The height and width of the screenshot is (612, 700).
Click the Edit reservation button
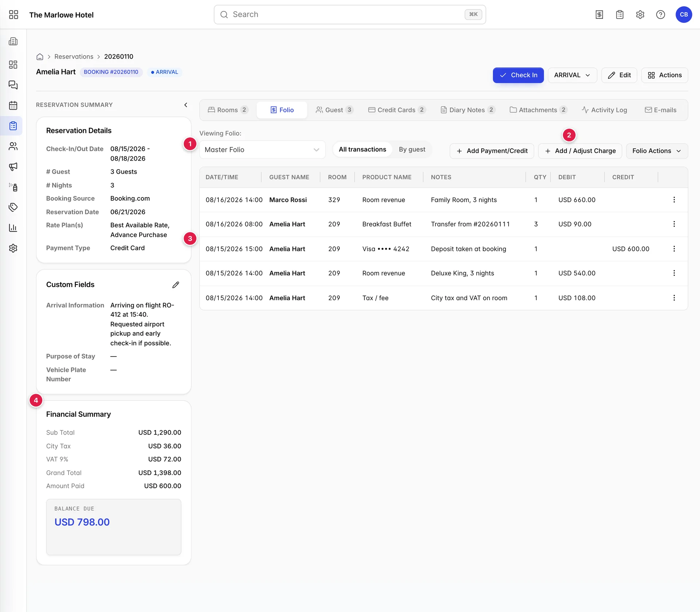point(619,75)
